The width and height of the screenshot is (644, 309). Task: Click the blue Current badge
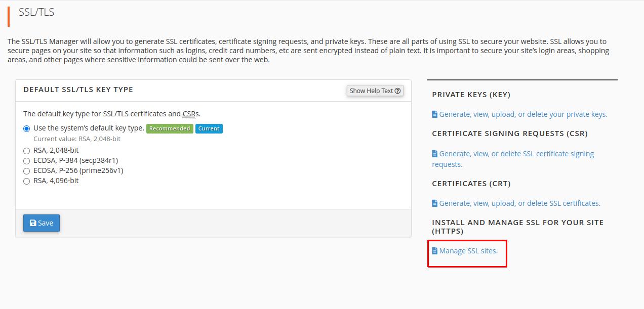pyautogui.click(x=209, y=128)
